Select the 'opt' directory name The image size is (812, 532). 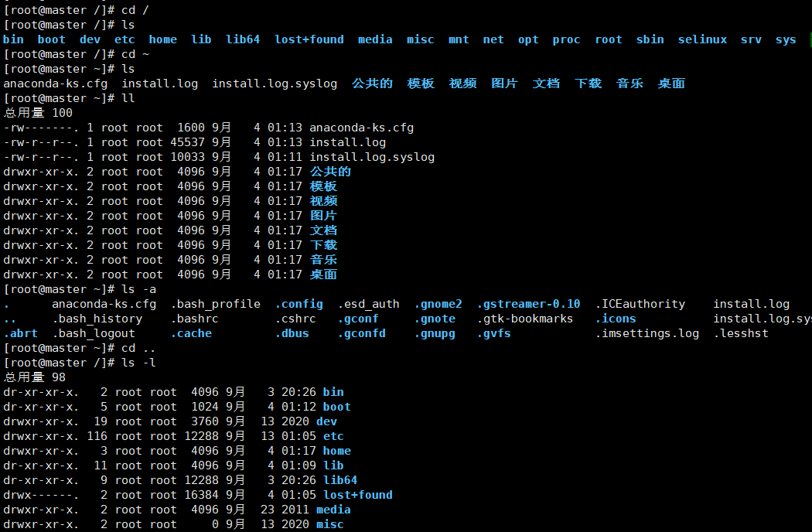[x=528, y=40]
